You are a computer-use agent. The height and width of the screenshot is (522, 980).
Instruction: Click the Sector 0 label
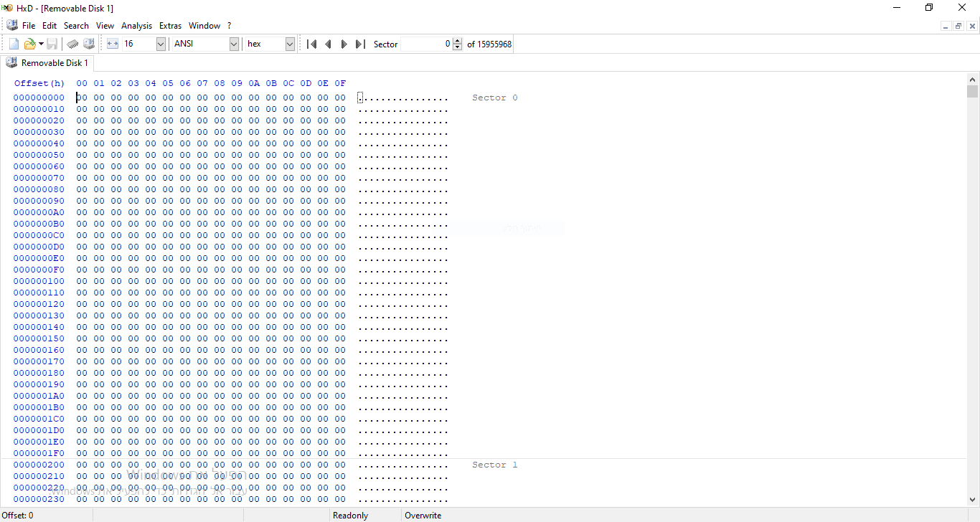click(495, 98)
